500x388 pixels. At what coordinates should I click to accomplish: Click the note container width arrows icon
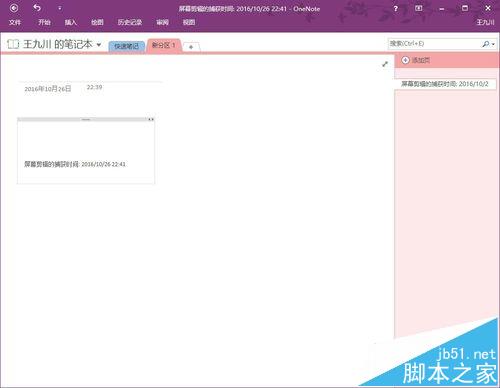click(x=151, y=119)
